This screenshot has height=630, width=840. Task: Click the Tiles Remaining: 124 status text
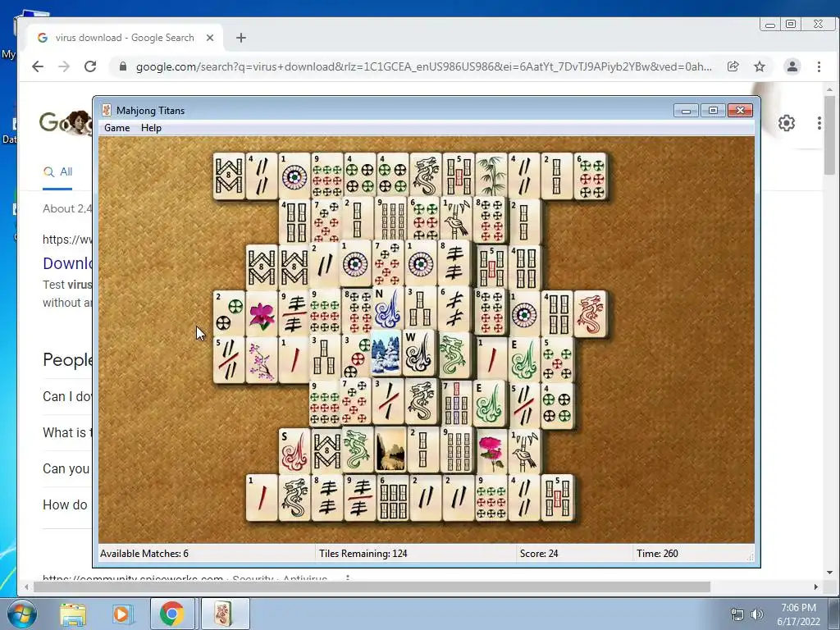coord(363,554)
